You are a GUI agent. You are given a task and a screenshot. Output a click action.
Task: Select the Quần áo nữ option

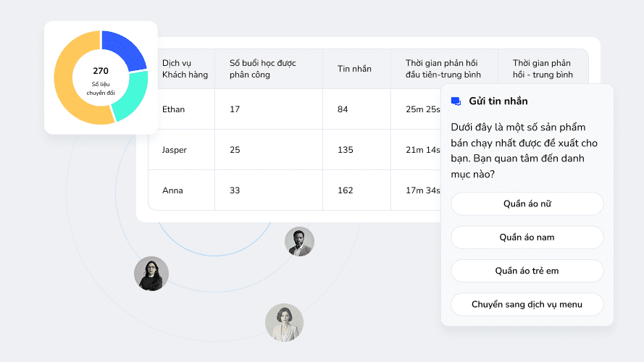pos(527,204)
